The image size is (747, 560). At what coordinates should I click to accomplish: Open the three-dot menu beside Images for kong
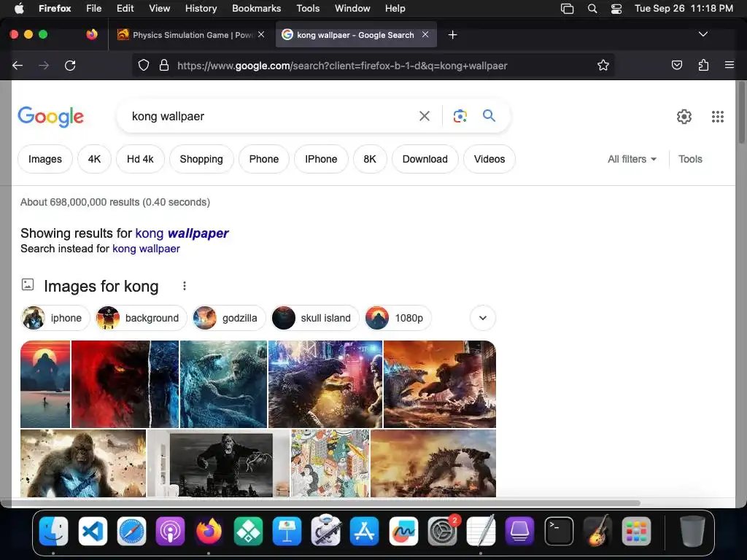pyautogui.click(x=185, y=286)
